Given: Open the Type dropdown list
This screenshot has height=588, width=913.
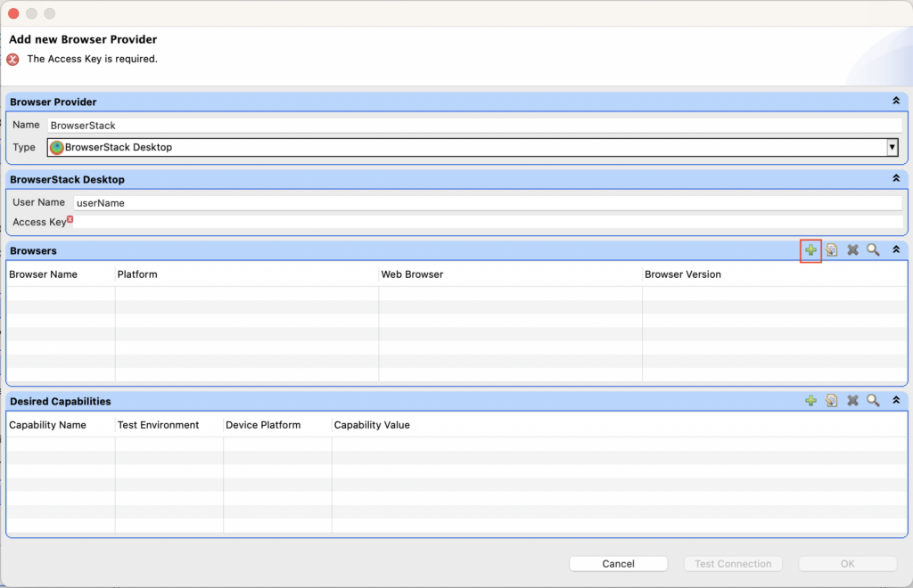Looking at the screenshot, I should tap(892, 147).
